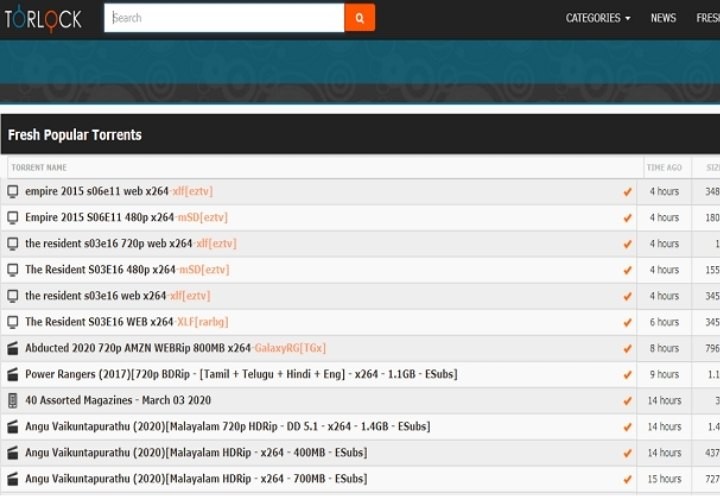Click TV icon beside empire 2015 s06e11 web

coord(13,192)
